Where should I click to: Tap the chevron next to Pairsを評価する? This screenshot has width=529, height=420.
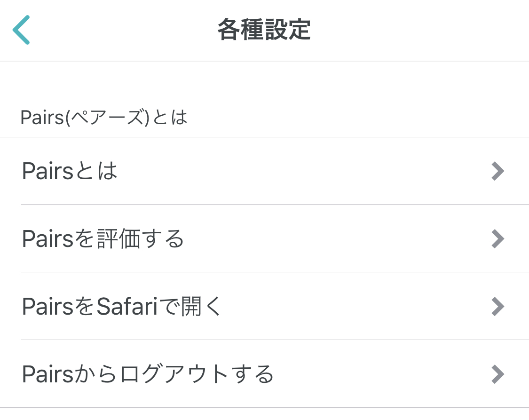pos(497,239)
